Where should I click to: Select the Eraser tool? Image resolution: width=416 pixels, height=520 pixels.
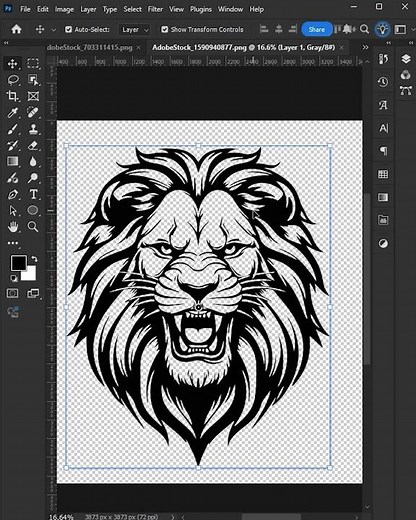(33, 145)
